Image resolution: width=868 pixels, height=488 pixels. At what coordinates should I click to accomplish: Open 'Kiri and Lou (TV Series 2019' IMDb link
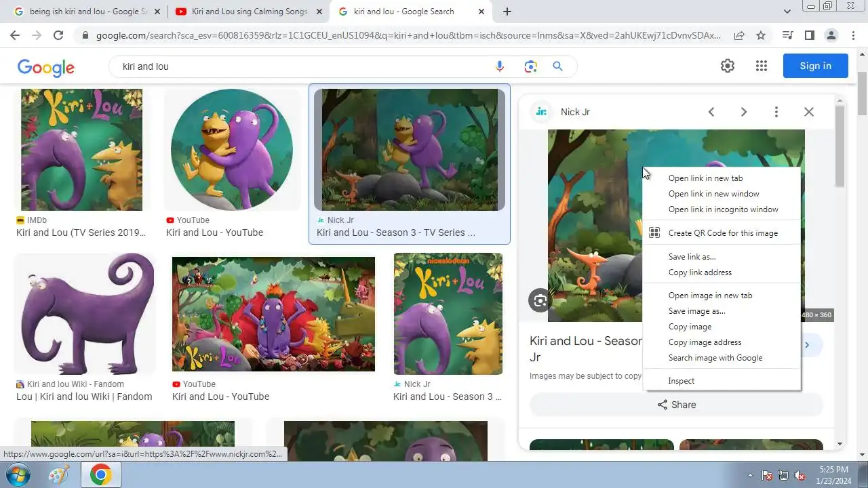click(81, 232)
